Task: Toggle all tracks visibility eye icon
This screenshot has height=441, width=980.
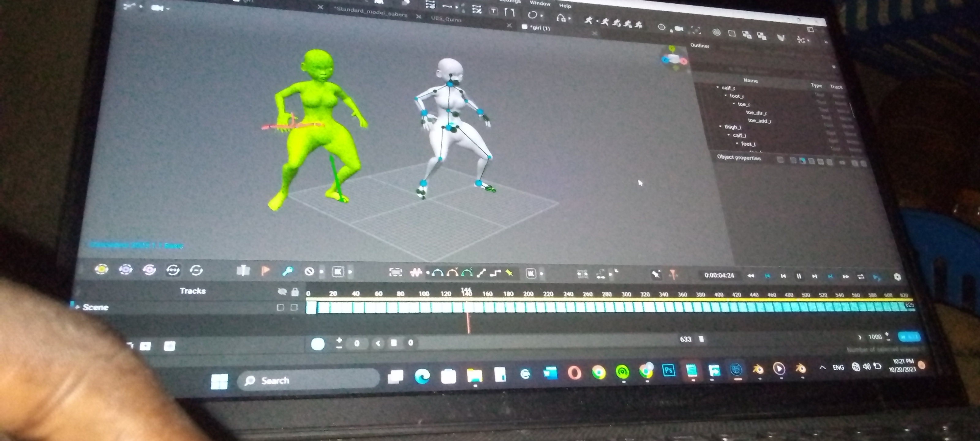Action: coord(282,292)
